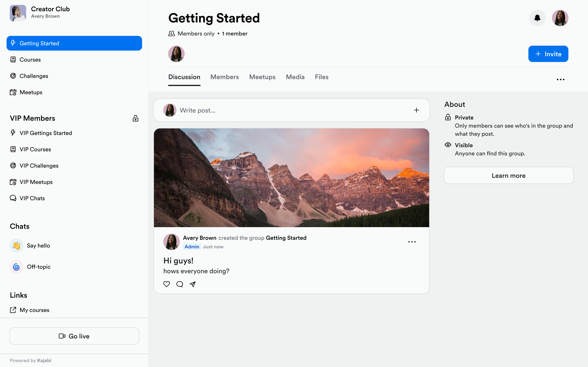
Task: Click the comment bubble icon on post
Action: click(179, 284)
